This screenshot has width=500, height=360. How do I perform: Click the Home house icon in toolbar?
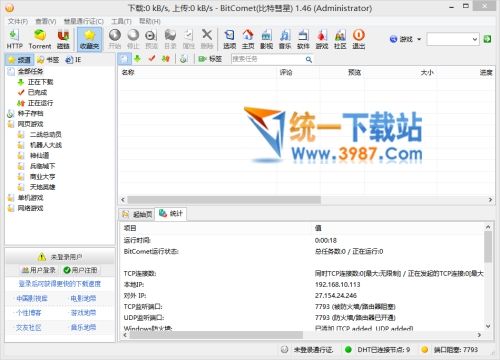click(x=248, y=39)
